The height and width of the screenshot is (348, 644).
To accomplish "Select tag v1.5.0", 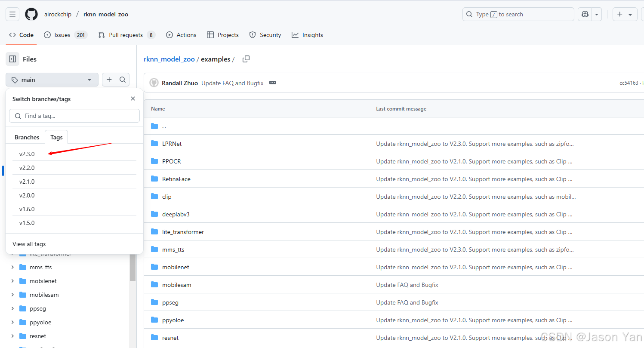I will click(74, 223).
